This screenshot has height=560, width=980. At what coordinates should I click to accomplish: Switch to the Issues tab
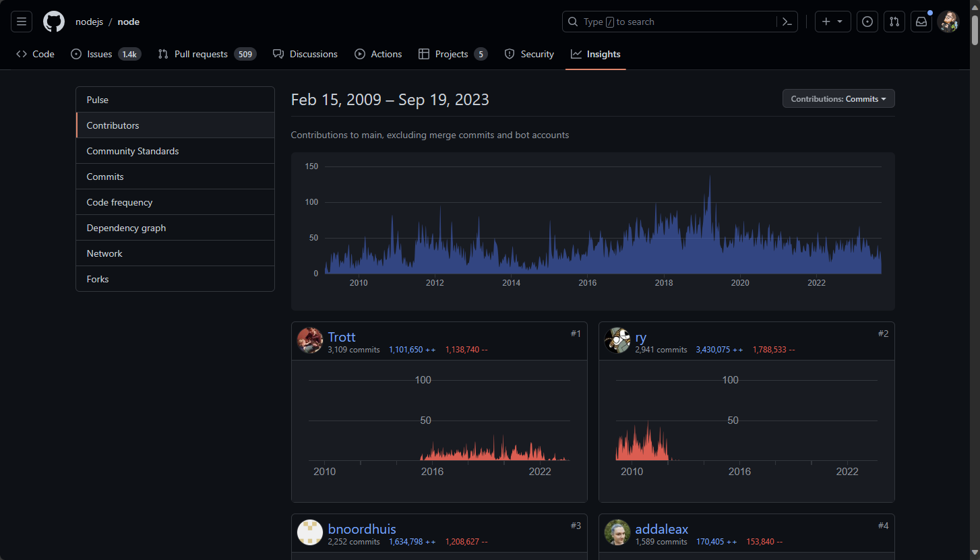pyautogui.click(x=106, y=54)
